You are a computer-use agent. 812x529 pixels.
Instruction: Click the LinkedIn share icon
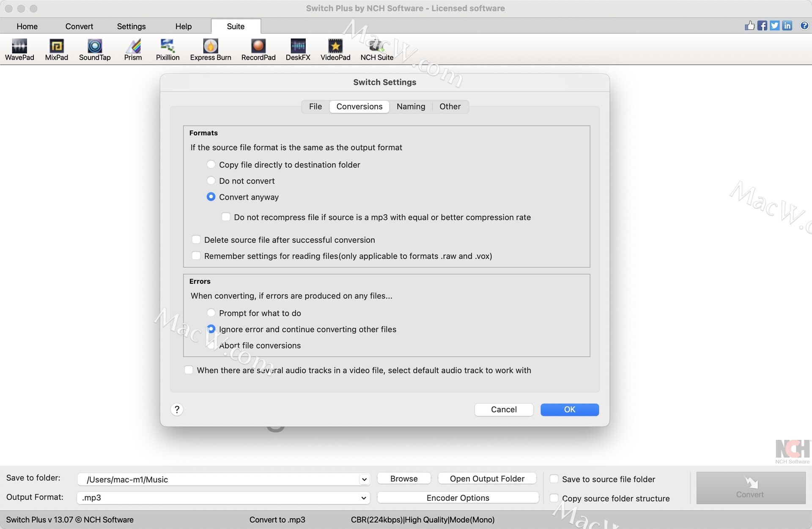pos(787,26)
